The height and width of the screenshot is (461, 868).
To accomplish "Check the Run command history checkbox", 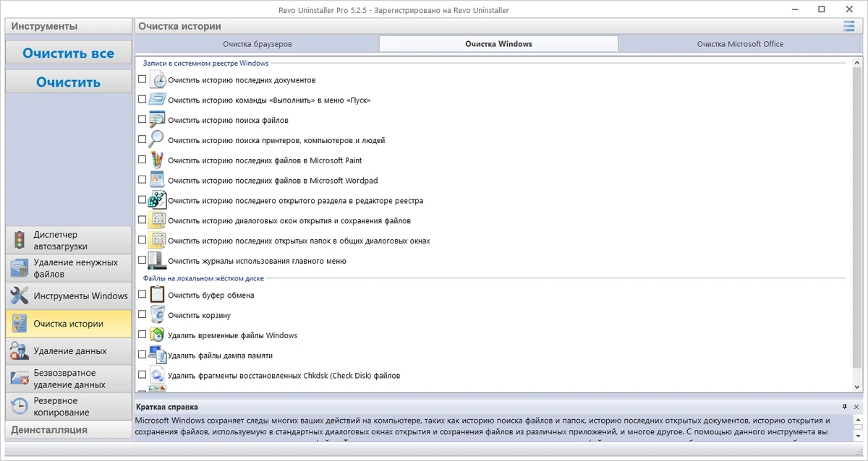I will click(142, 100).
